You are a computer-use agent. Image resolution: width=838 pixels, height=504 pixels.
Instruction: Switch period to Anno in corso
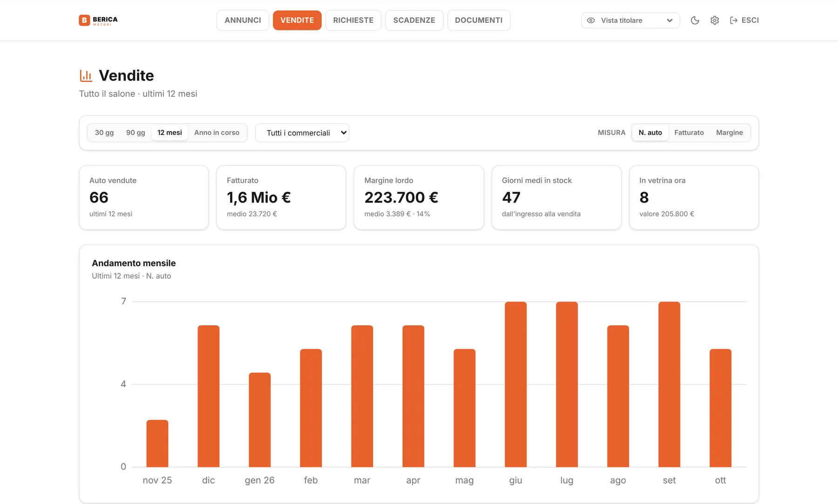[217, 133]
